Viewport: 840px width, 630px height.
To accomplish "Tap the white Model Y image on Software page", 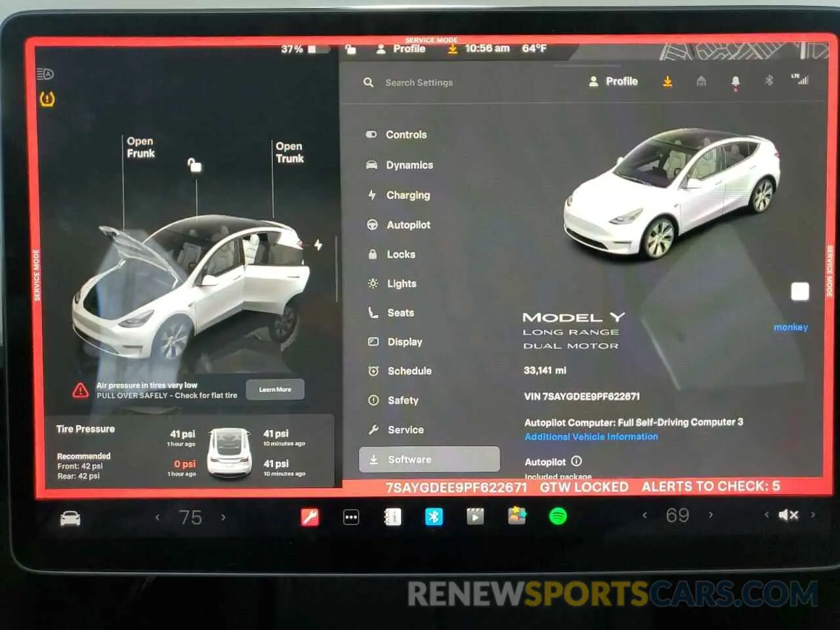I will 671,194.
